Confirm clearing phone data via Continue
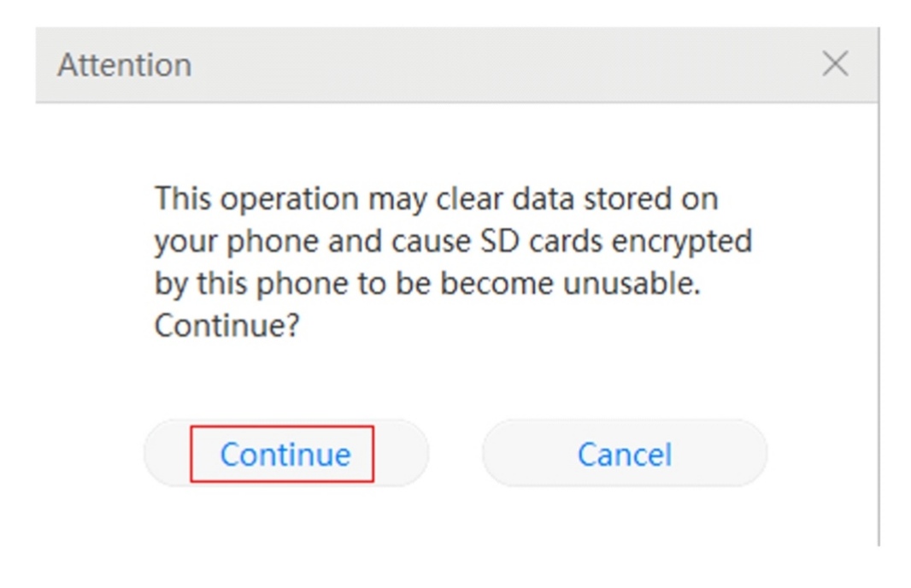Image resolution: width=911 pixels, height=588 pixels. pos(285,455)
